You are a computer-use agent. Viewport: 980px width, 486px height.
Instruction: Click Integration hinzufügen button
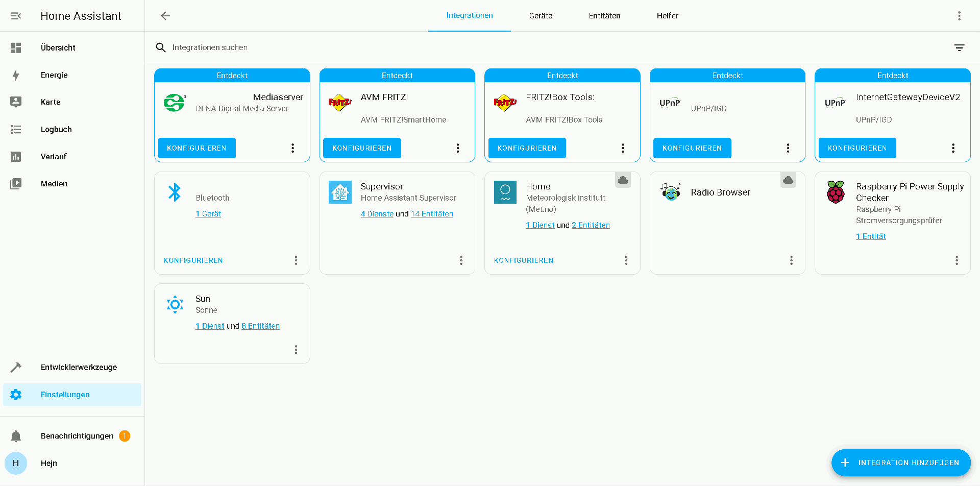click(x=900, y=463)
